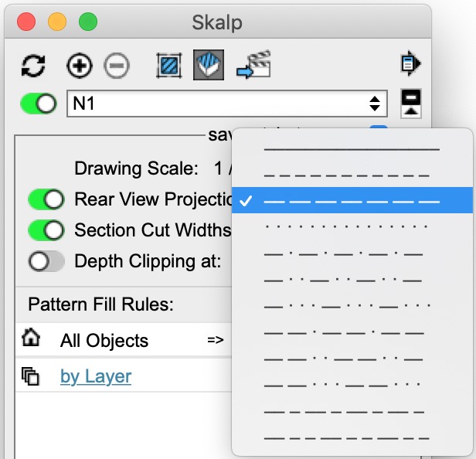
Task: Open the hatch pattern designer icon
Action: coord(168,66)
